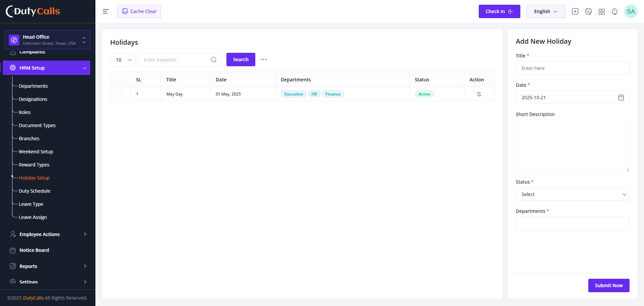Click the Reports chart icon
Image resolution: width=644 pixels, height=306 pixels.
(x=13, y=266)
